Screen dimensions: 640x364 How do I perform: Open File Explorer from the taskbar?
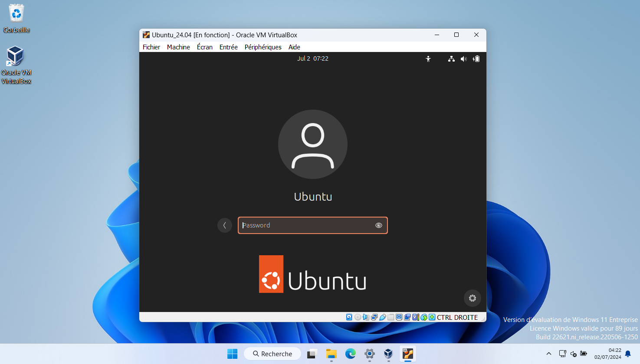pyautogui.click(x=331, y=354)
